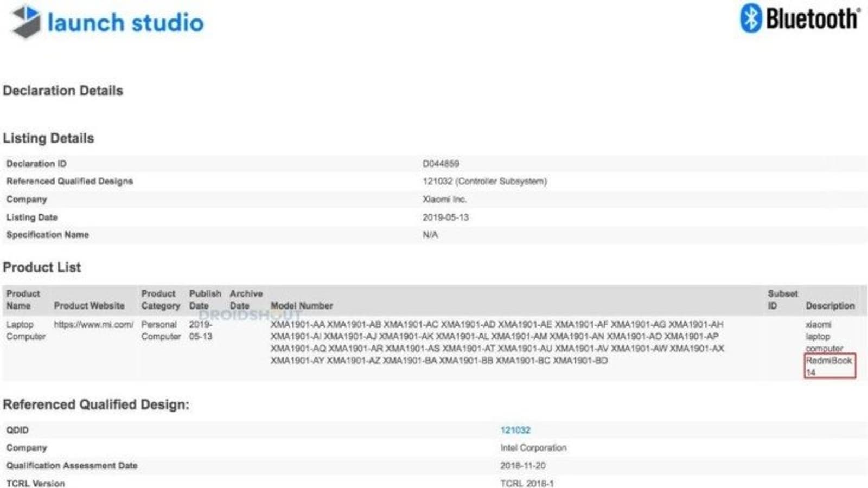This screenshot has height=488, width=868.
Task: Select the "Personal Computer" category cell
Action: coord(161,330)
